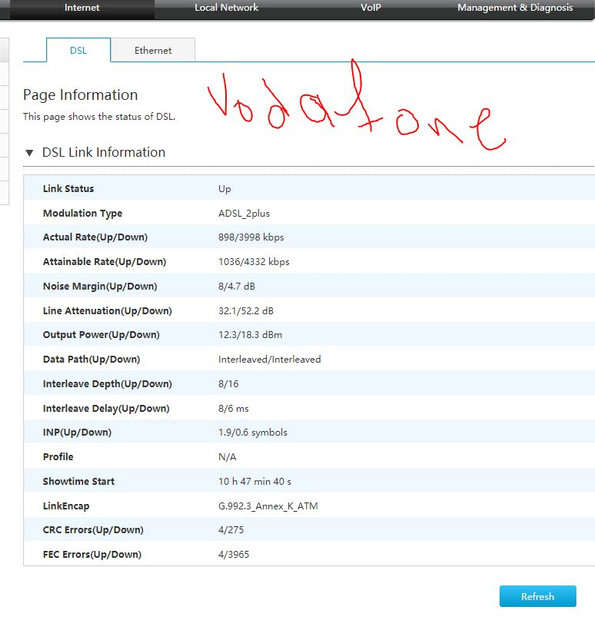Viewport: 595px width, 640px height.
Task: Click the CRC Errors value '4/275'
Action: coord(231,530)
